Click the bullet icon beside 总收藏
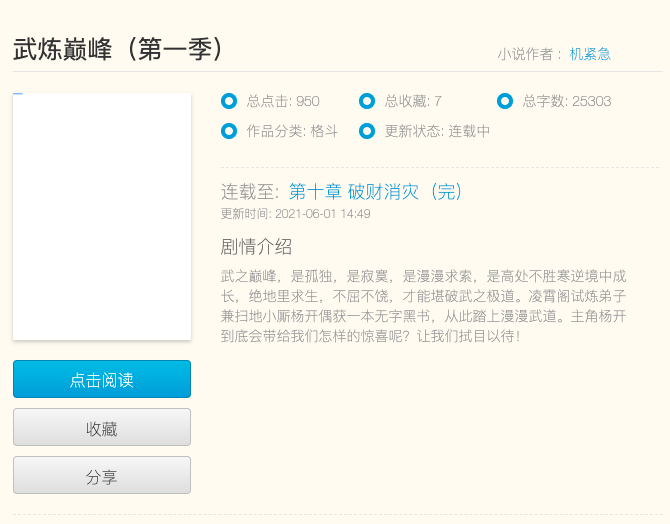This screenshot has height=524, width=670. (x=367, y=101)
